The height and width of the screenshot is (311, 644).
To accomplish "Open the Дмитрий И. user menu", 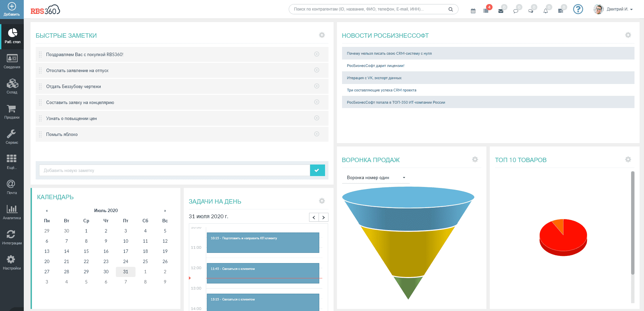I will pos(613,9).
